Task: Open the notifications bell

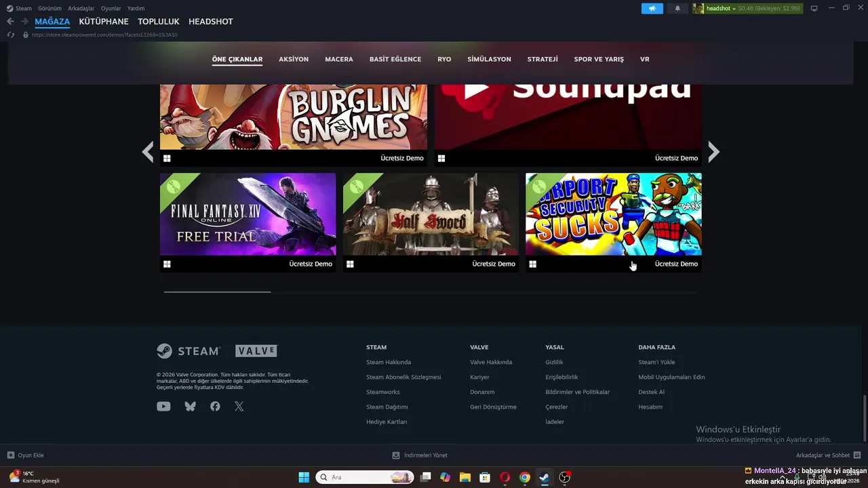Action: coord(677,8)
